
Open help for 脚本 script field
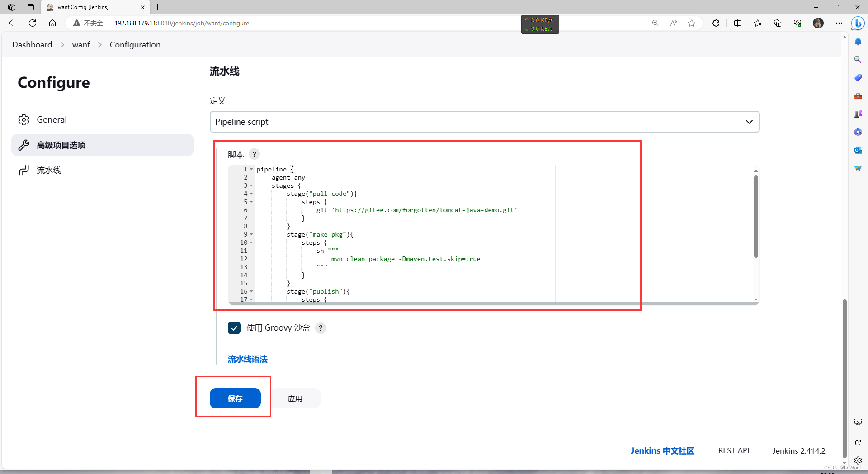[254, 154]
